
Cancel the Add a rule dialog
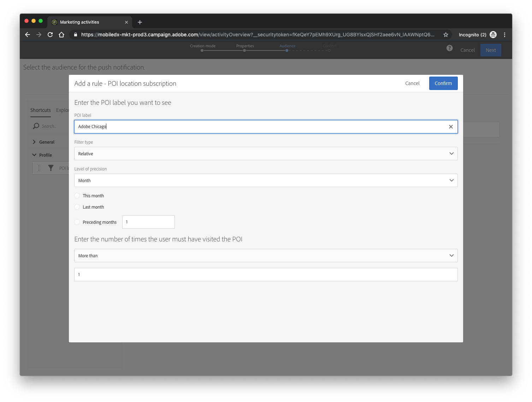412,83
